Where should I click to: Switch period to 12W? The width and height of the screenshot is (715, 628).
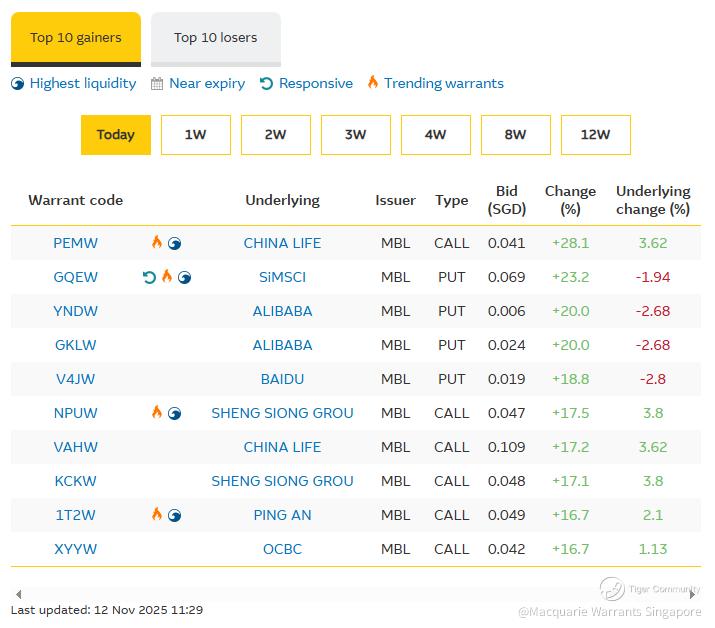point(595,135)
